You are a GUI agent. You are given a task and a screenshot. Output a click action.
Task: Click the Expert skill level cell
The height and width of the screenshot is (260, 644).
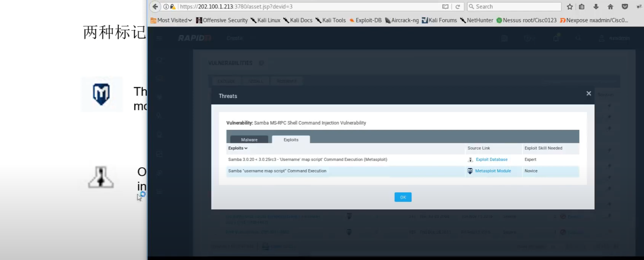(x=530, y=159)
